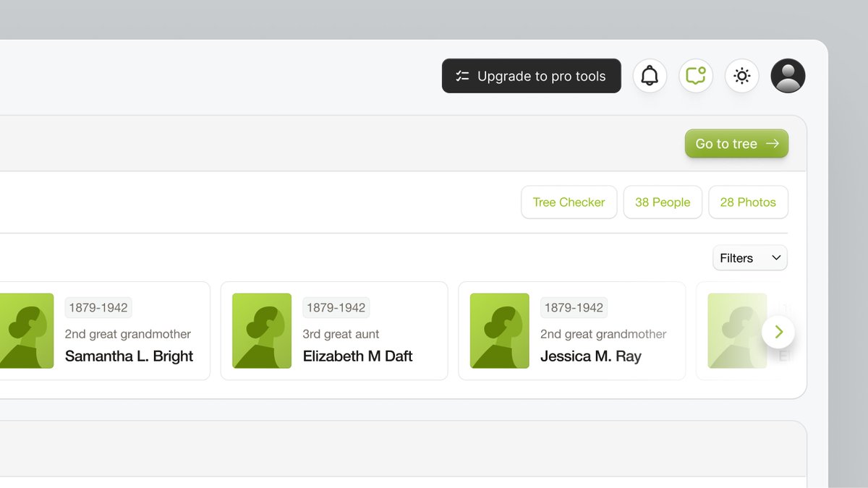Click the name Elizabeth M Daft
The width and height of the screenshot is (868, 488).
[x=357, y=356]
